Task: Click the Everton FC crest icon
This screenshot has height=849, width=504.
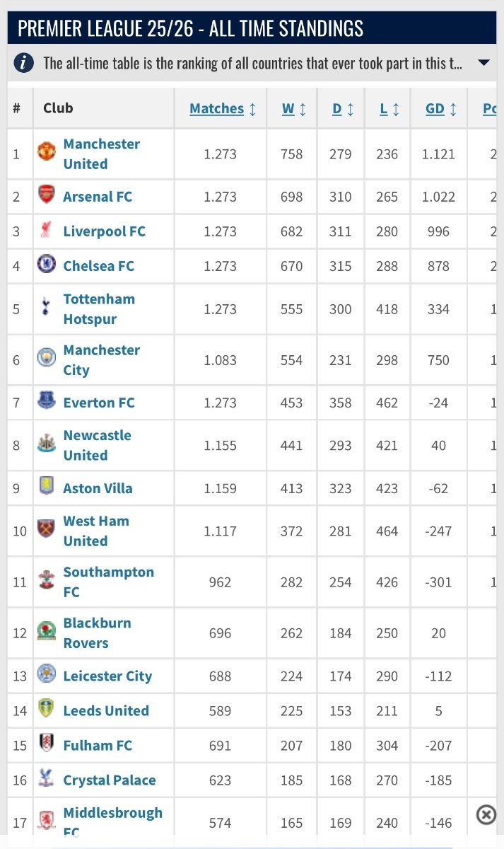Action: point(46,402)
